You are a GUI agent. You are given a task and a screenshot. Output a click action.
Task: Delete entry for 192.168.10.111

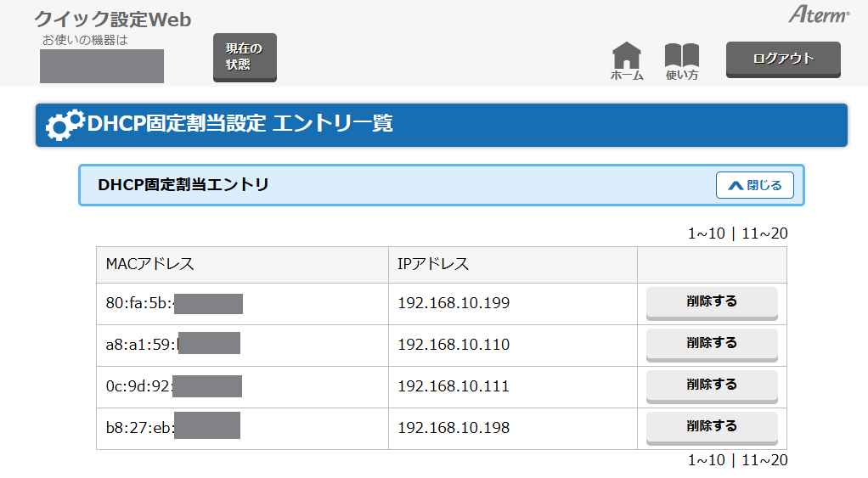[712, 385]
